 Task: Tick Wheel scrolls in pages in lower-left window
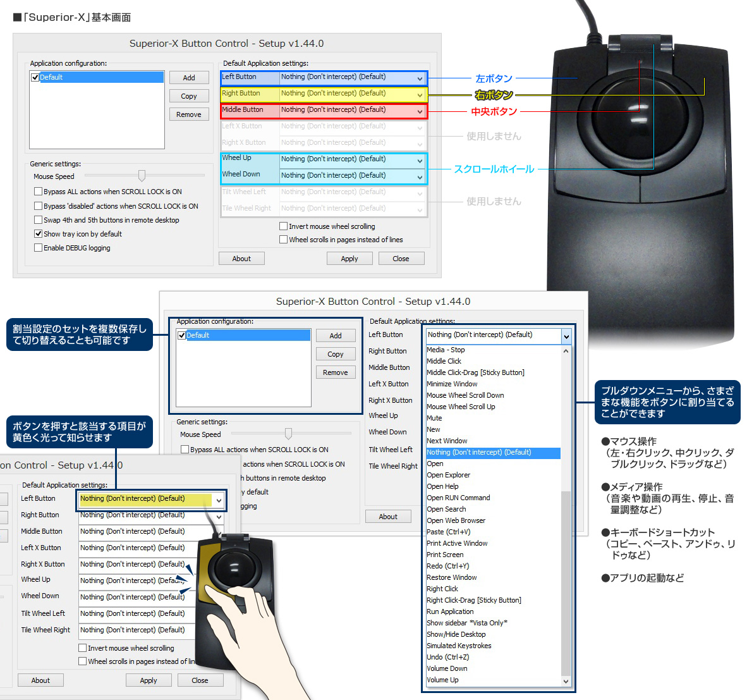(82, 661)
